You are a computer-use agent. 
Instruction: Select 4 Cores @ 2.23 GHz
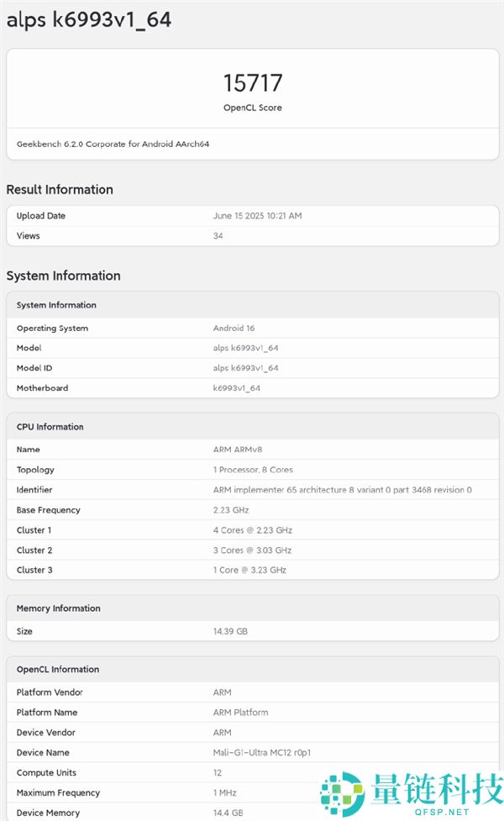coord(253,530)
